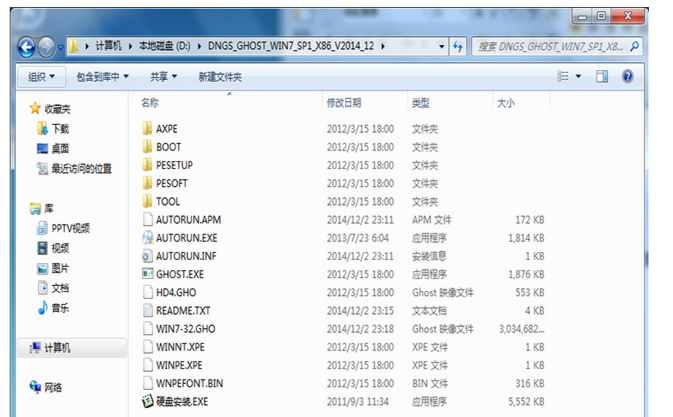Sort by 类型 column header
This screenshot has height=417, width=673.
[x=420, y=103]
